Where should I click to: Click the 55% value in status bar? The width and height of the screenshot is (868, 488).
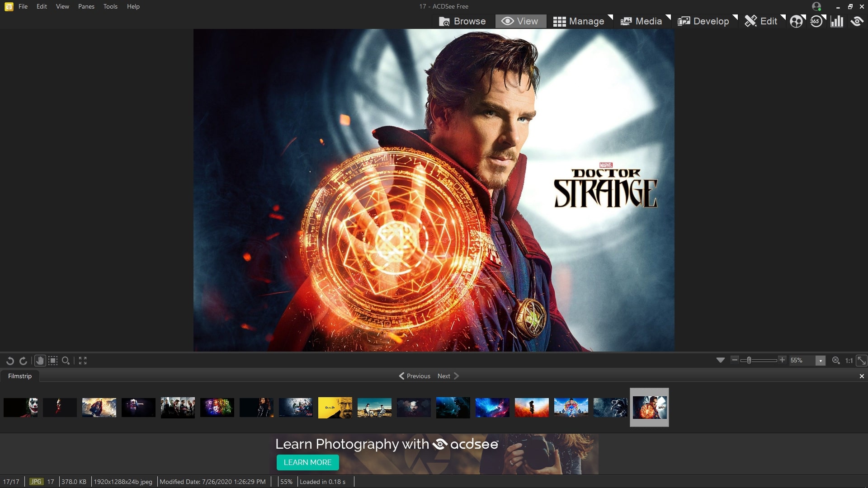point(286,482)
